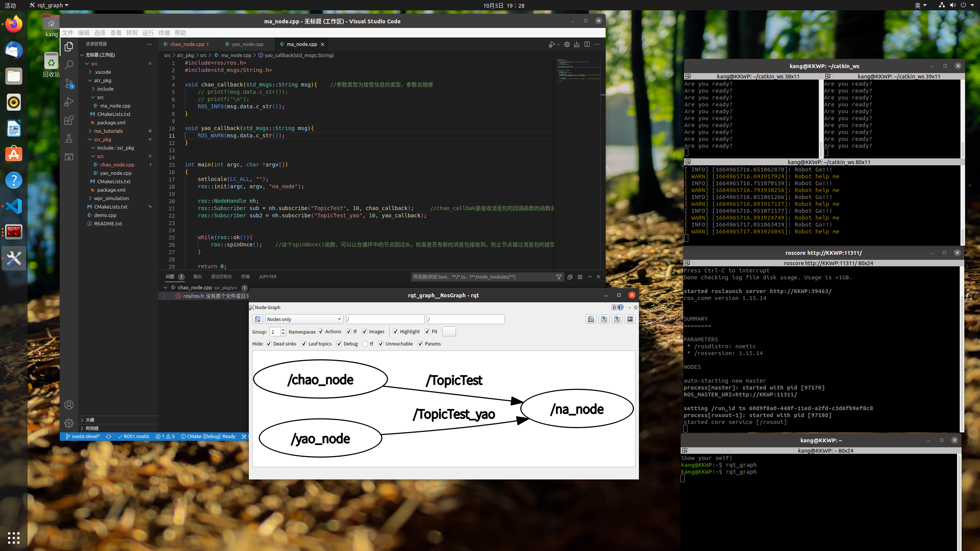Image resolution: width=980 pixels, height=551 pixels.
Task: Maximize the bottom panel size
Action: (590, 277)
